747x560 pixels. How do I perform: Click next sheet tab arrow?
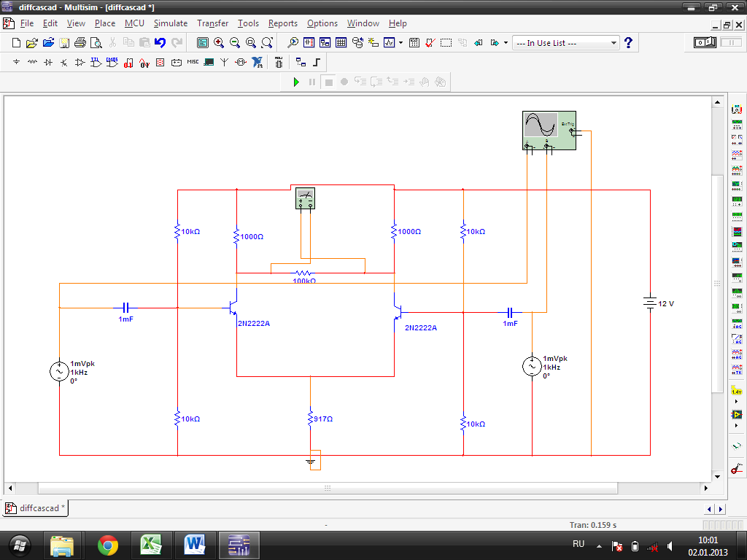(x=721, y=509)
